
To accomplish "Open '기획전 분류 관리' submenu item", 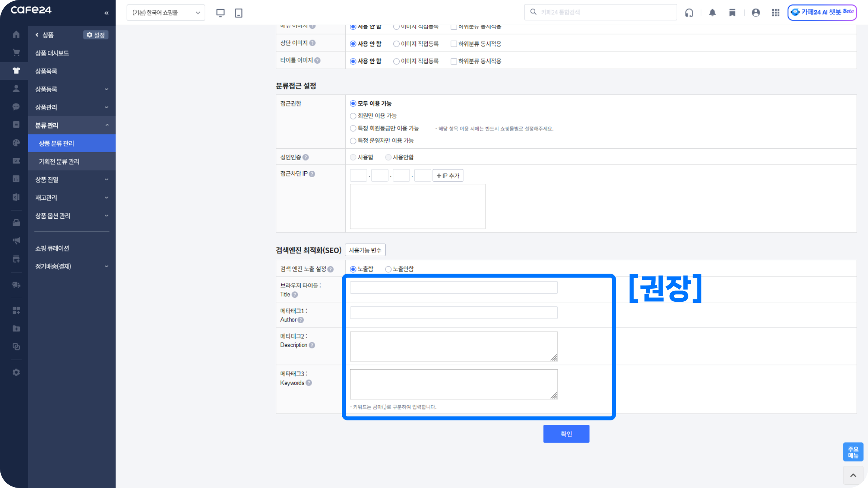I will (59, 161).
